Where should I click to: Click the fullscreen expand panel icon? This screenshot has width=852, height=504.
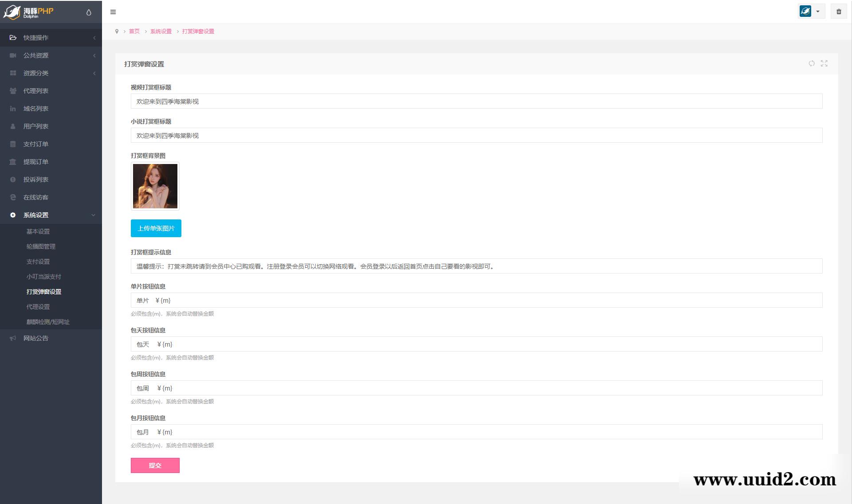point(824,63)
